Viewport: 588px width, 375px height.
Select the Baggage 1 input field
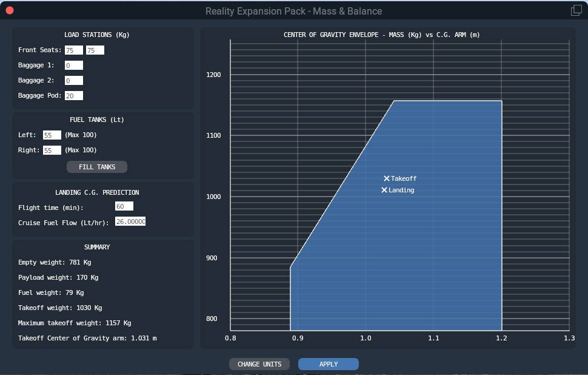pyautogui.click(x=74, y=66)
